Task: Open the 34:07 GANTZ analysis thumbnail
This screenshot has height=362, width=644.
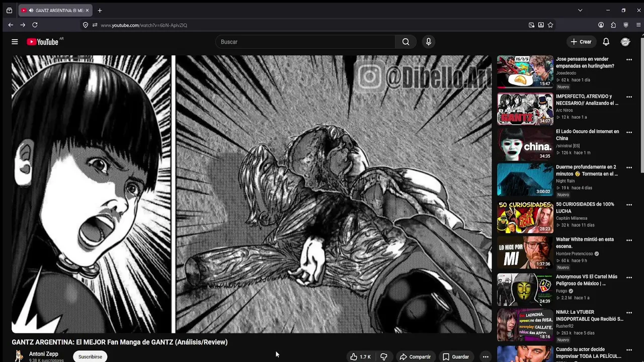Action: [x=525, y=109]
